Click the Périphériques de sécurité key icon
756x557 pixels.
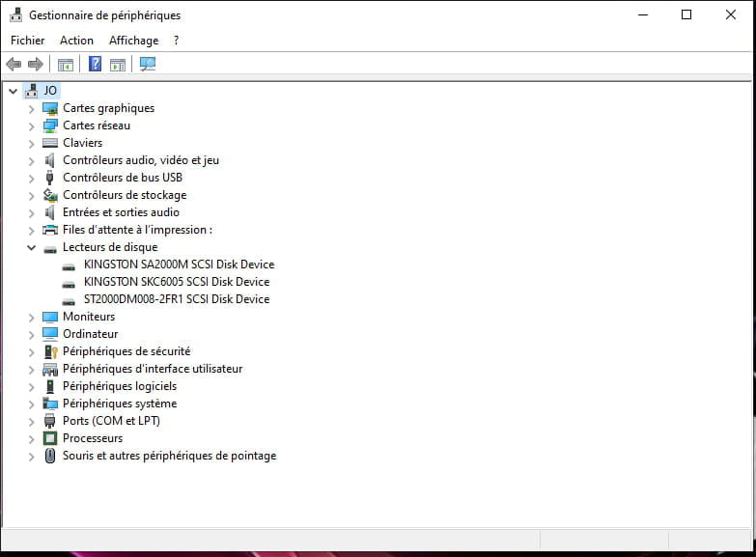50,351
